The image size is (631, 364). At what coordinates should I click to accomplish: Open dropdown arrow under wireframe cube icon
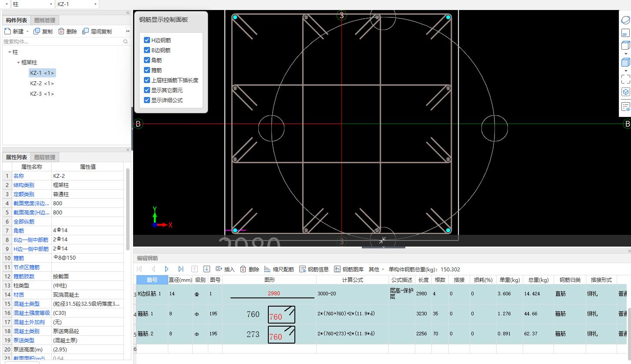tap(626, 54)
